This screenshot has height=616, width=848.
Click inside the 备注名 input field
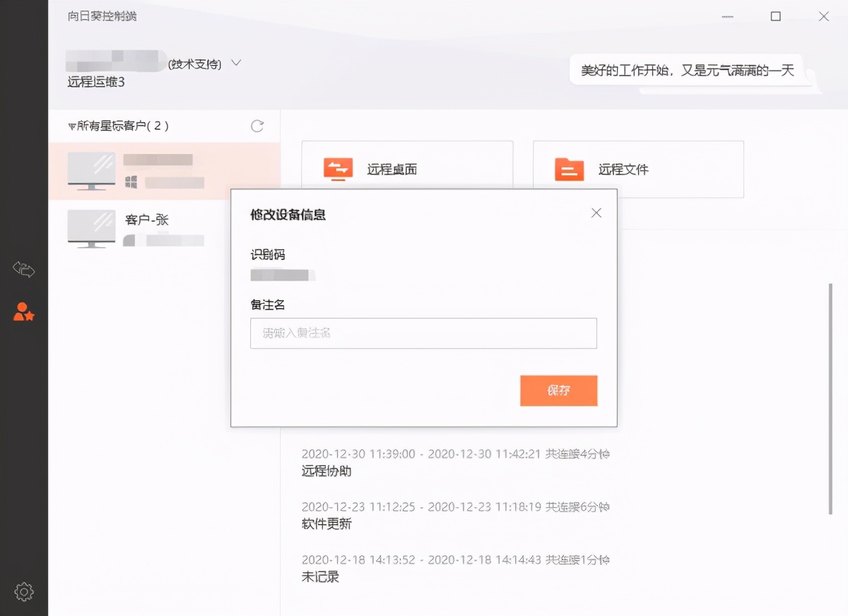click(423, 333)
